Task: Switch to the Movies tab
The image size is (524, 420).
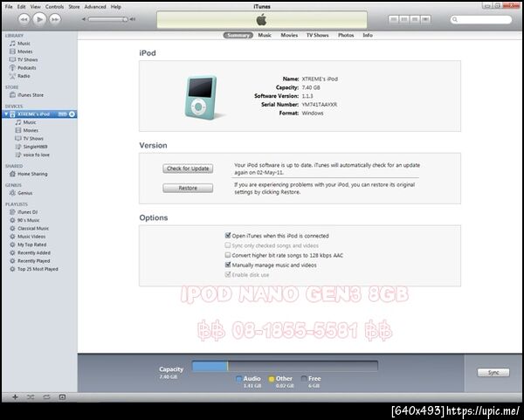Action: [x=289, y=35]
